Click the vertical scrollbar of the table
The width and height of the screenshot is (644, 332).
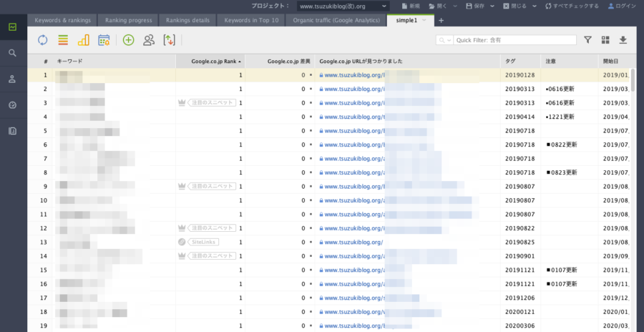click(x=633, y=80)
